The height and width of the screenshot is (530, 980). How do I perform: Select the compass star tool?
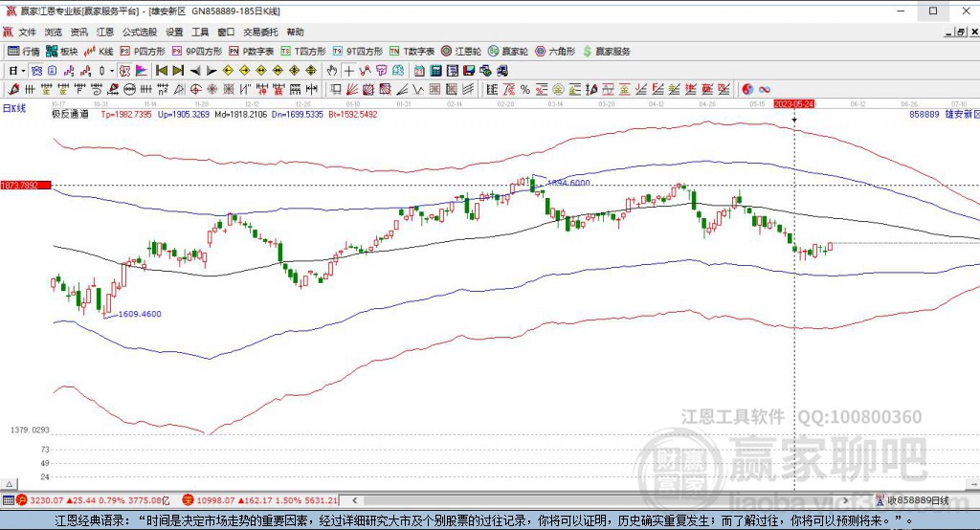(x=212, y=89)
